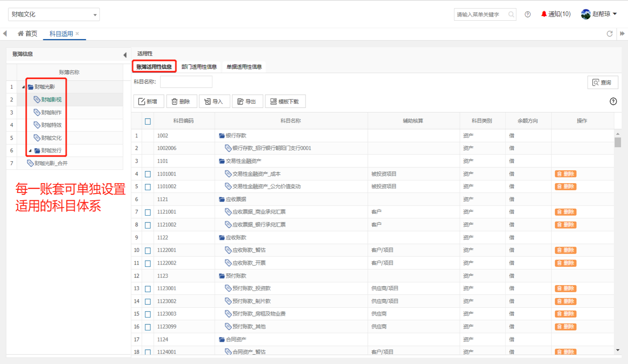The width and height of the screenshot is (628, 364).
Task: Click the magnifier icon in menu search
Action: 511,15
